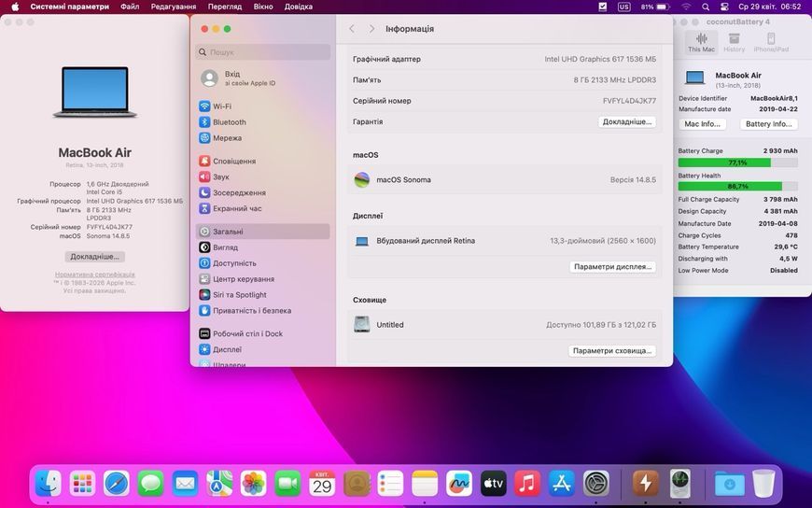Select This Mac tab in coconutBattery
Screen dimensions: 812x508
point(701,43)
